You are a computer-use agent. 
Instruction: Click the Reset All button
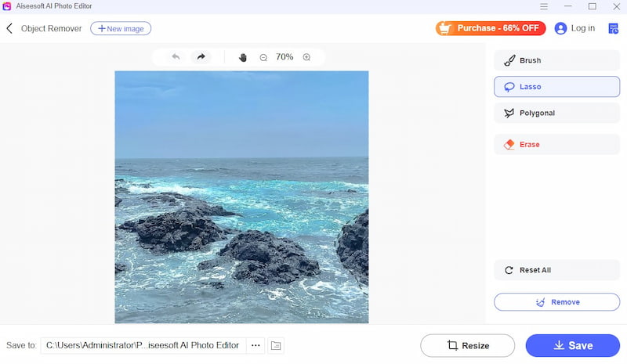coord(556,270)
